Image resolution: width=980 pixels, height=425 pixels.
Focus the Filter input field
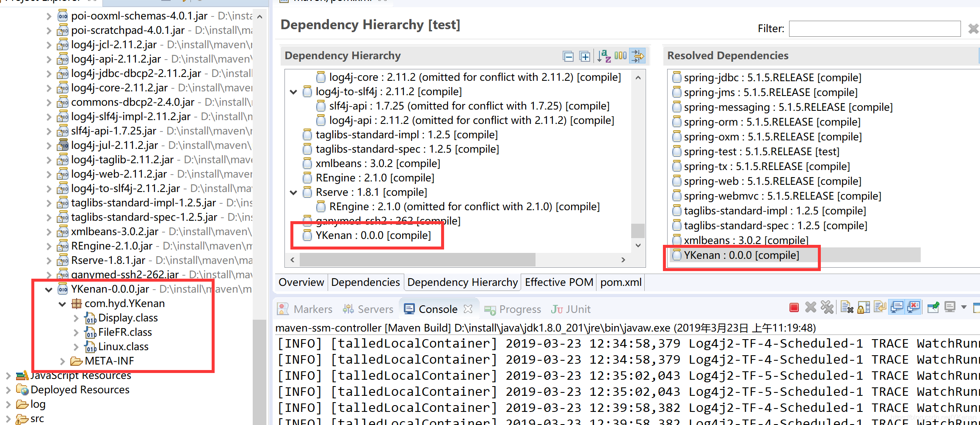click(x=875, y=29)
